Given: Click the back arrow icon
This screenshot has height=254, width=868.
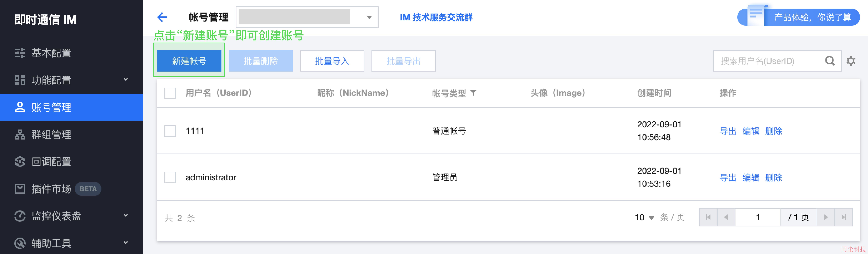Looking at the screenshot, I should (162, 17).
